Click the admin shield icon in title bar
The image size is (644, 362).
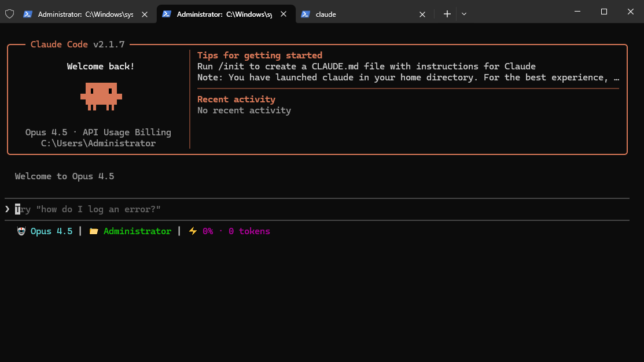coord(9,14)
